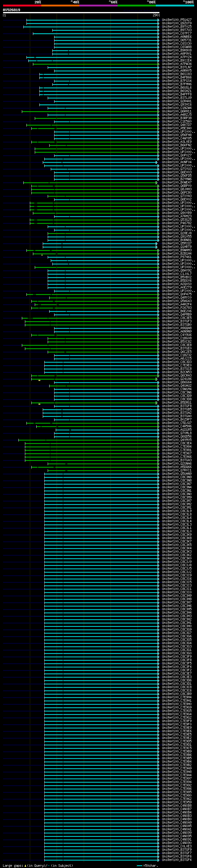This screenshot has height=868, width=197.
Task: Click the green alignment bar for UniRef100_Q4VM05
Action: coord(89,440)
